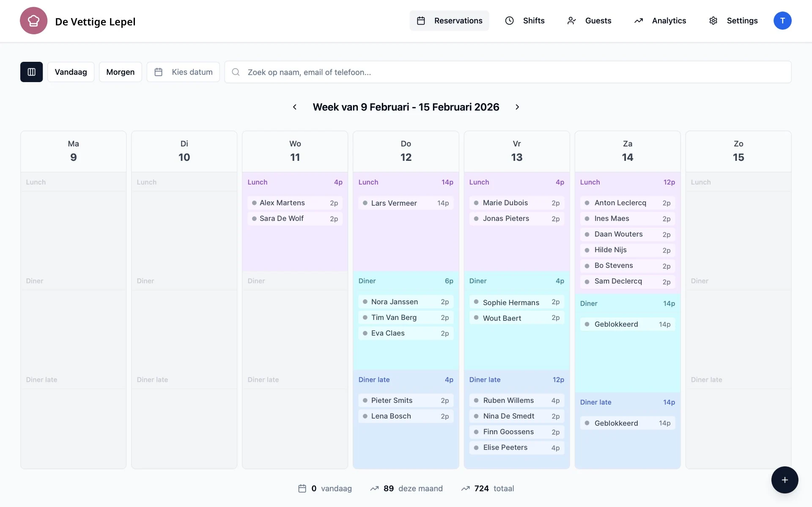Click the 724 totaal statistic

pyautogui.click(x=488, y=488)
